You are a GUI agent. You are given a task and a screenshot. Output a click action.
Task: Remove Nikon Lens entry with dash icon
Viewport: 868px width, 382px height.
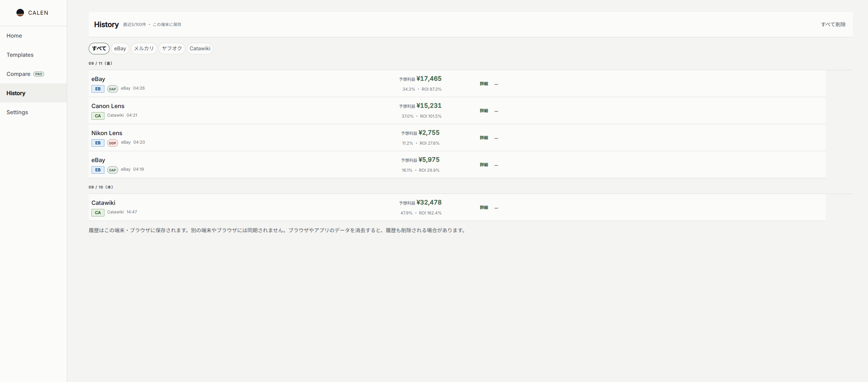[496, 138]
